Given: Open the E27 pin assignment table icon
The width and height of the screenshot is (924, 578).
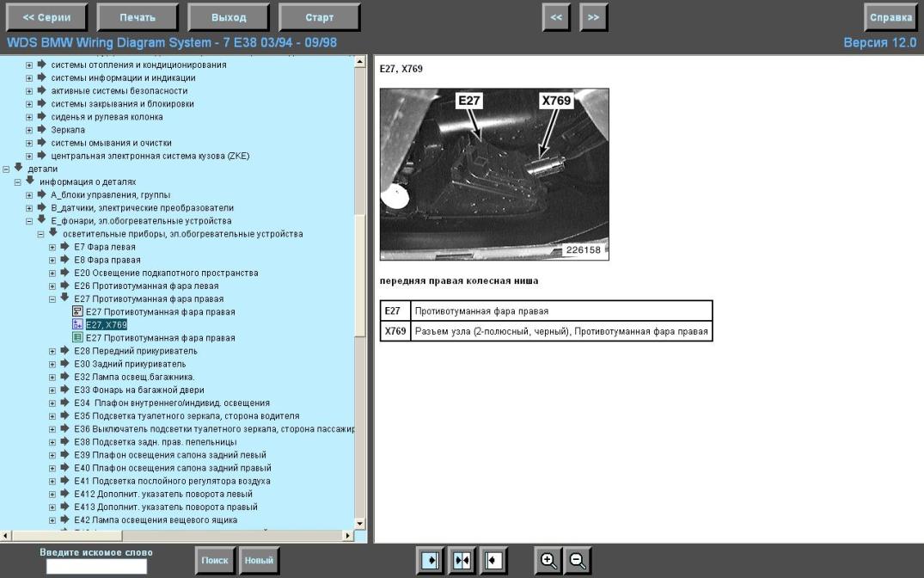Looking at the screenshot, I should click(77, 337).
